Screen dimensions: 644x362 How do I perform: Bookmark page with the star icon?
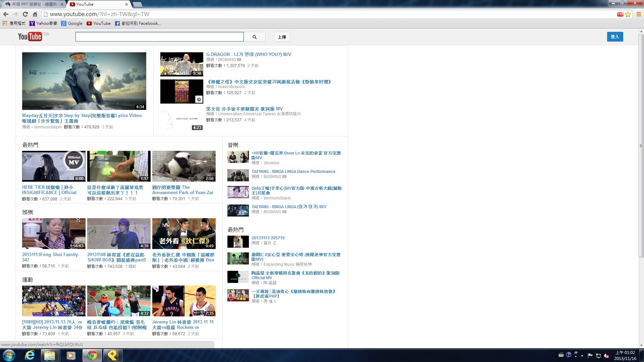tap(628, 14)
